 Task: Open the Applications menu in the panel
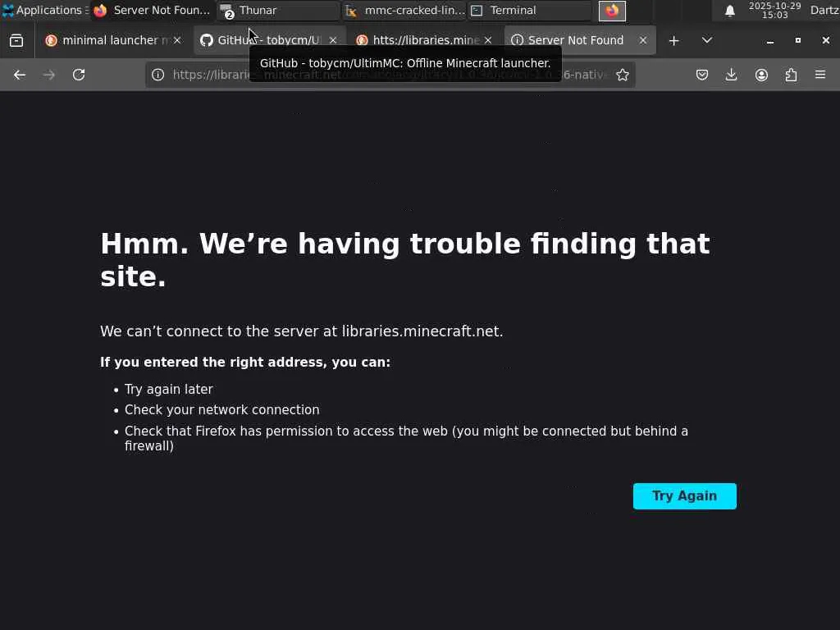pyautogui.click(x=45, y=10)
